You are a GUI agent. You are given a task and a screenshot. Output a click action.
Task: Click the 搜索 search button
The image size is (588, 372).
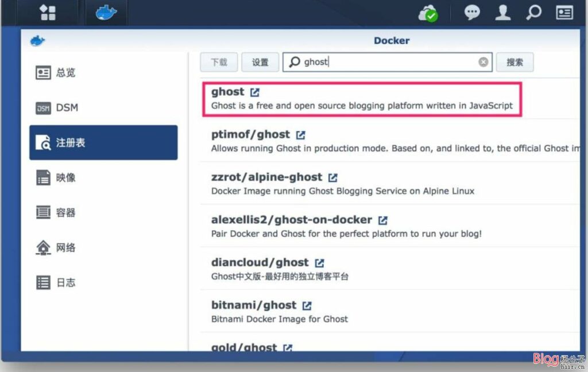coord(514,62)
